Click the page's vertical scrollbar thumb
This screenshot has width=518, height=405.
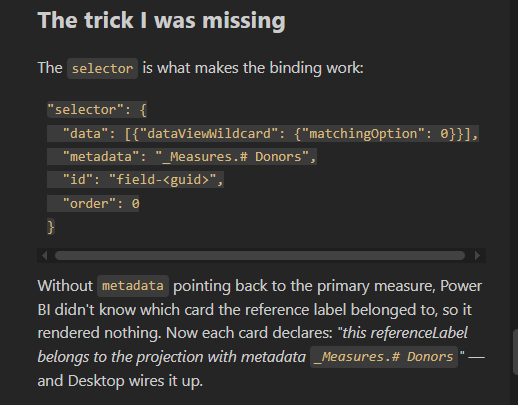[515, 352]
